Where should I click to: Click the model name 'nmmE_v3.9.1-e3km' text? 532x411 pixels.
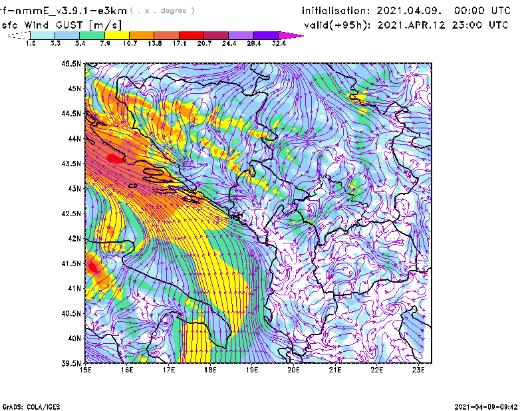[71, 11]
